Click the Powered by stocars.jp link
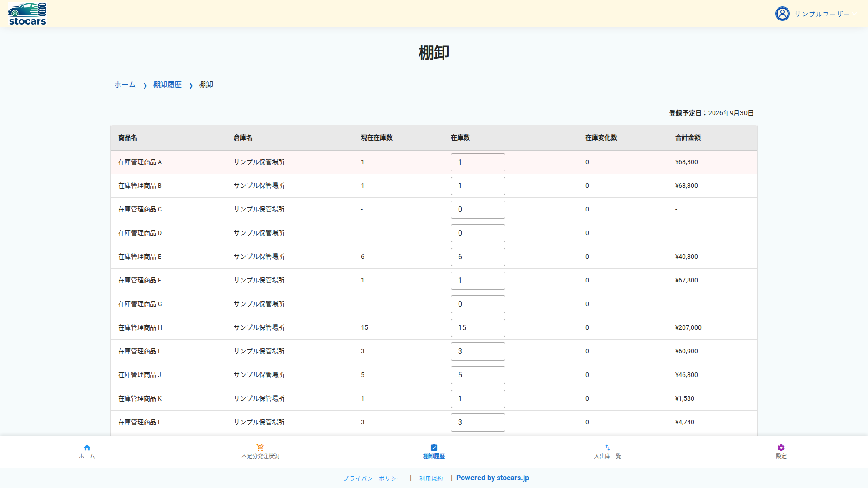Image resolution: width=868 pixels, height=488 pixels. point(493,478)
